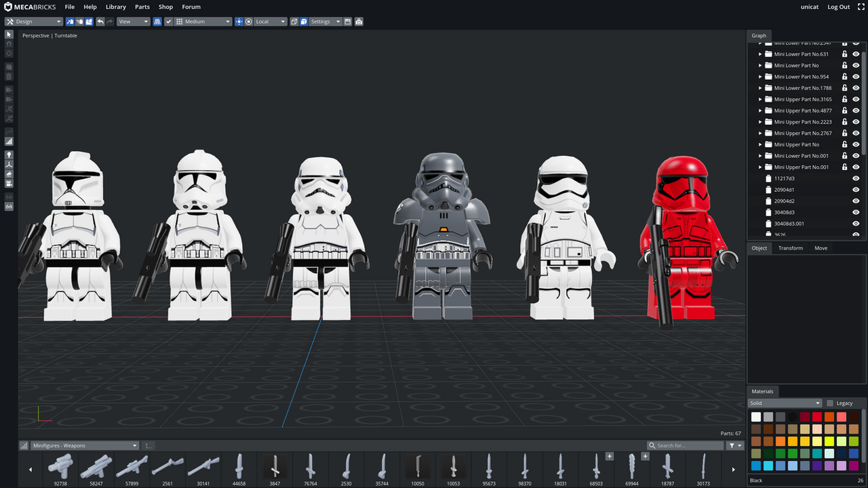Toggle the grid snap checkmark button in toolbar
Screen dimensions: 868x488
click(x=169, y=22)
